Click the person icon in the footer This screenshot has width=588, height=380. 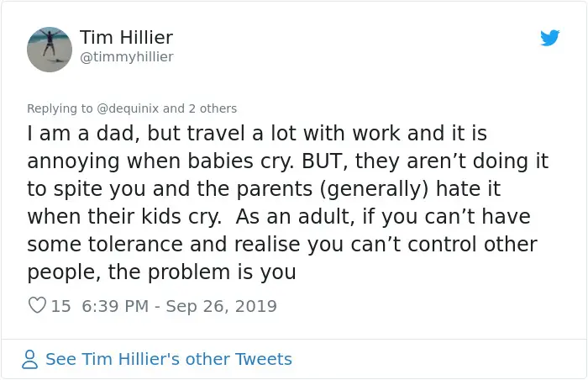(x=31, y=360)
